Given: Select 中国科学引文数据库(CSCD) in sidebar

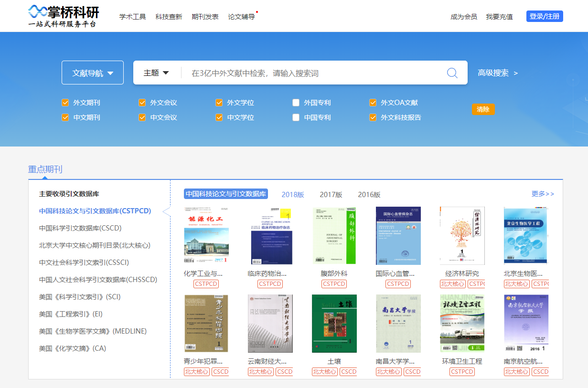Looking at the screenshot, I should pyautogui.click(x=80, y=228).
